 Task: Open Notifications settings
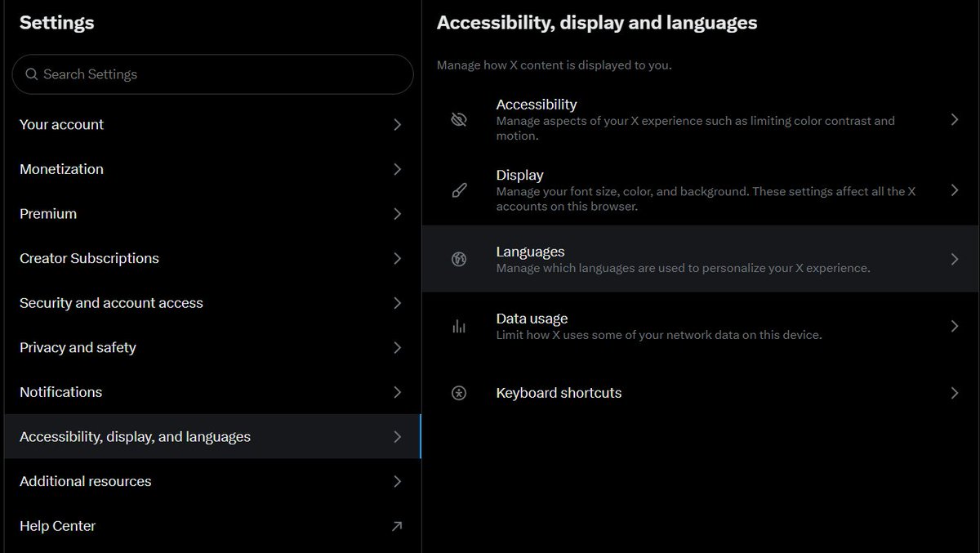pos(212,392)
